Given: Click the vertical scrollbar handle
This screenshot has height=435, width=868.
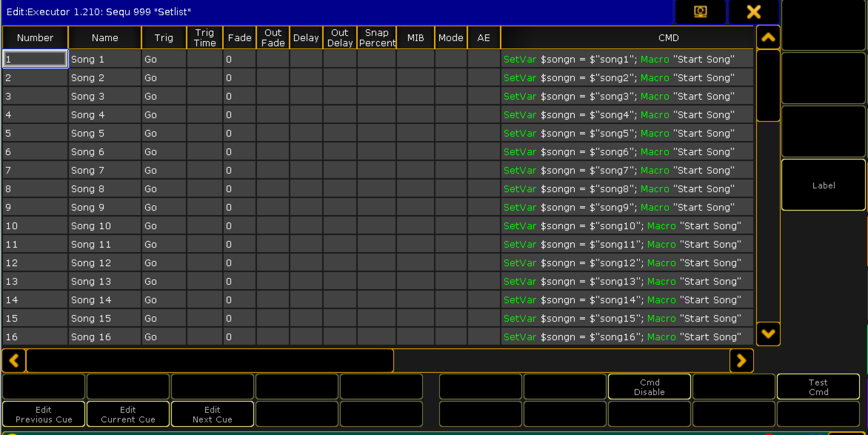Looking at the screenshot, I should [x=768, y=86].
